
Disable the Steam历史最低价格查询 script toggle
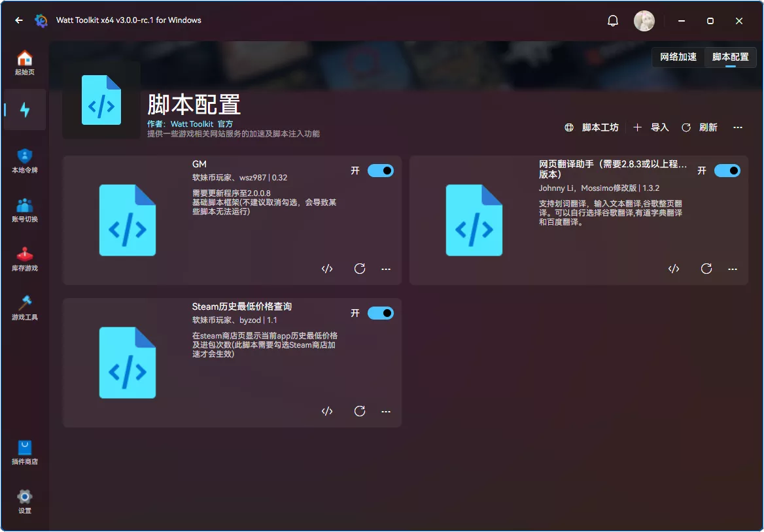(x=381, y=312)
